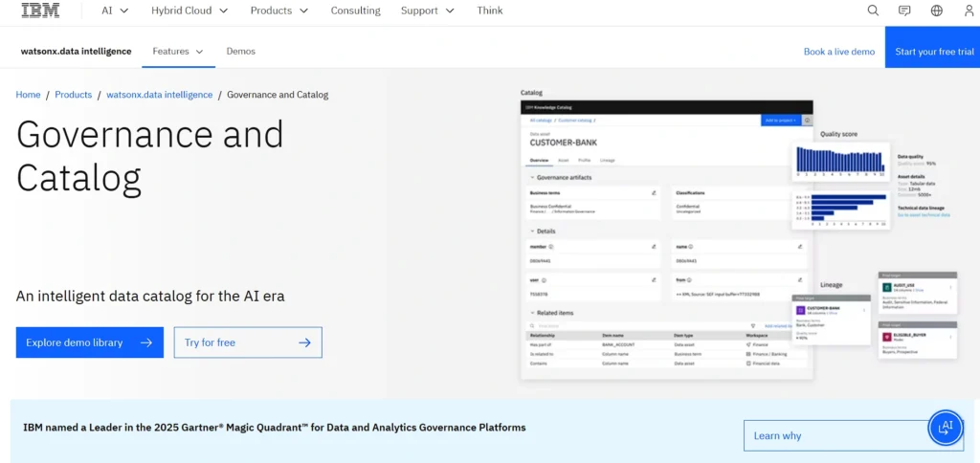Viewport: 980px width, 463px height.
Task: Go to Products breadcrumb
Action: point(73,95)
